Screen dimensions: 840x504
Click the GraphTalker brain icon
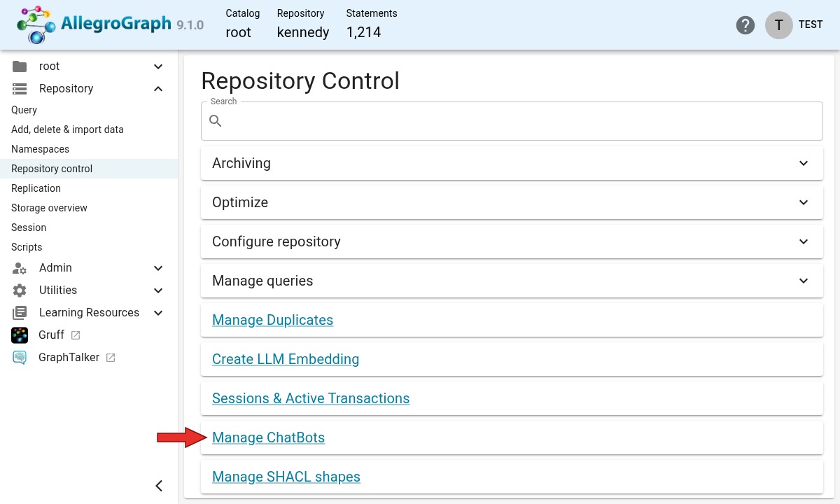(x=20, y=358)
